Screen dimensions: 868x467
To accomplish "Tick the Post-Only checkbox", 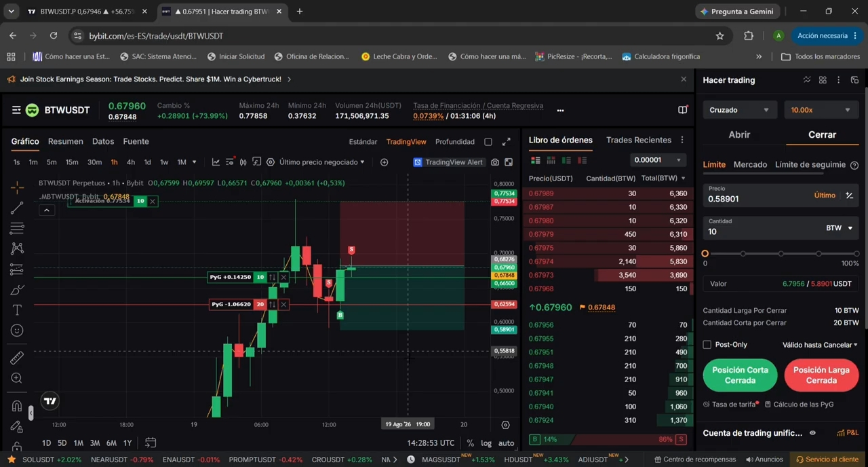I will (707, 345).
